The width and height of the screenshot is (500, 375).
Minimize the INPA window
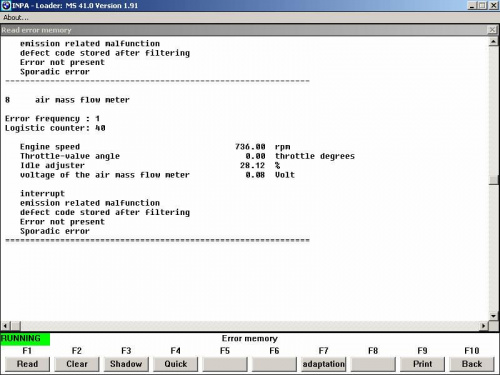pyautogui.click(x=472, y=6)
